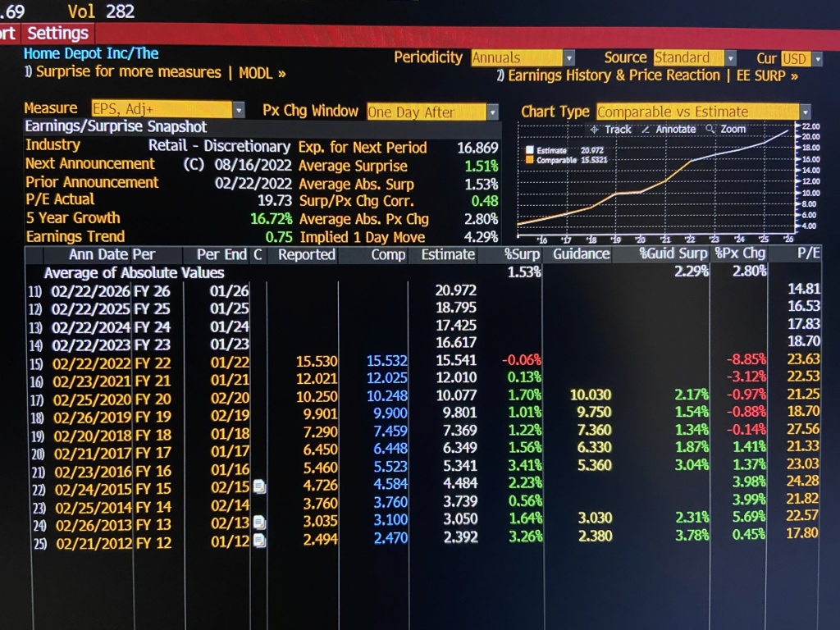Select row 16 dated 02/23/2021

[423, 379]
